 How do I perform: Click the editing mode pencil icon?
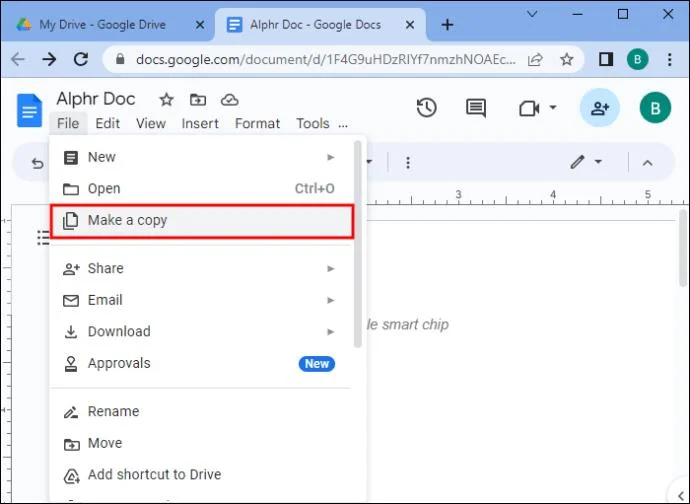pos(577,162)
